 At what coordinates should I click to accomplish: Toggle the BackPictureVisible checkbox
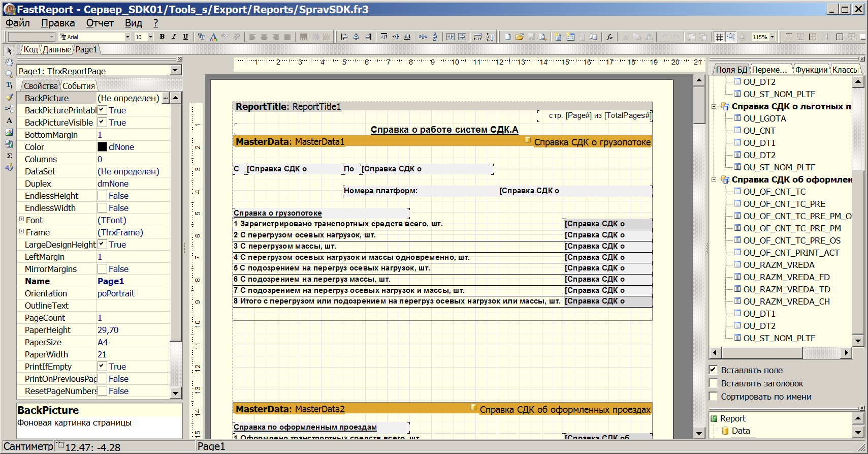102,122
